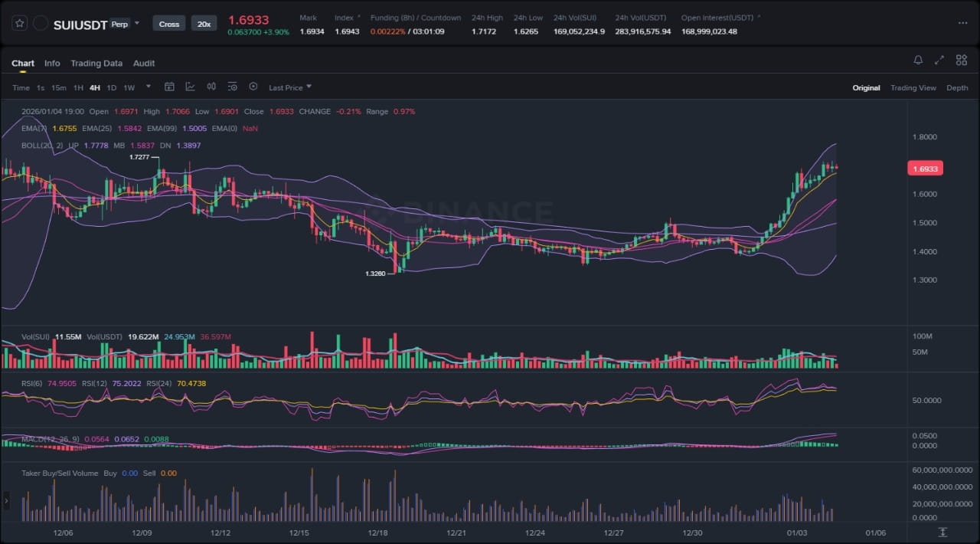
Task: Open the three-dot more options menu
Action: 962,23
